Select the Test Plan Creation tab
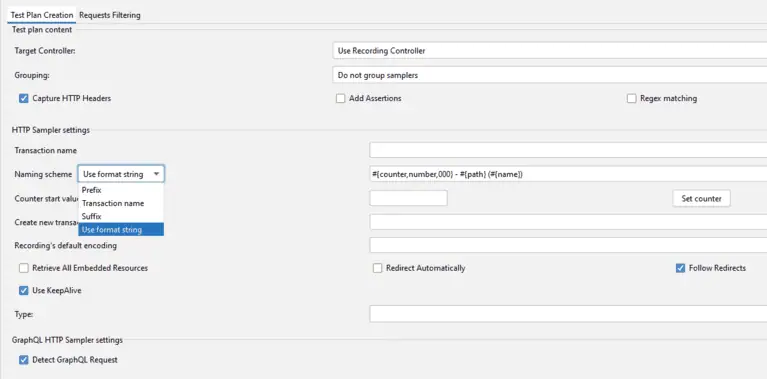767x379 pixels. tap(42, 15)
